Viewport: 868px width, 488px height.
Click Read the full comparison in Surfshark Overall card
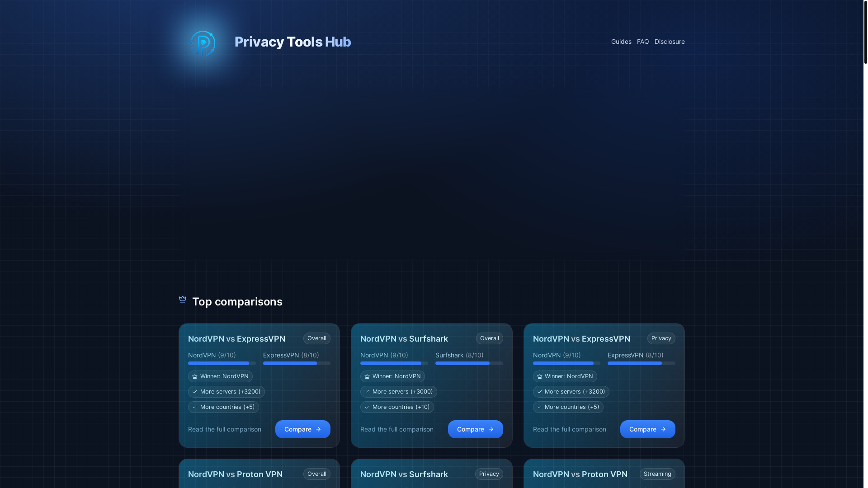click(397, 429)
